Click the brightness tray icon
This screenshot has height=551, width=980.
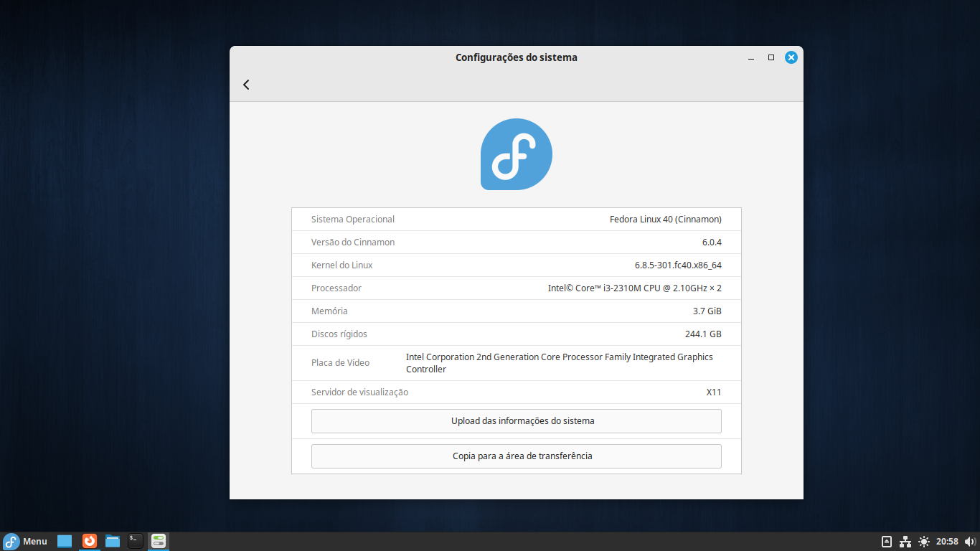tap(923, 542)
